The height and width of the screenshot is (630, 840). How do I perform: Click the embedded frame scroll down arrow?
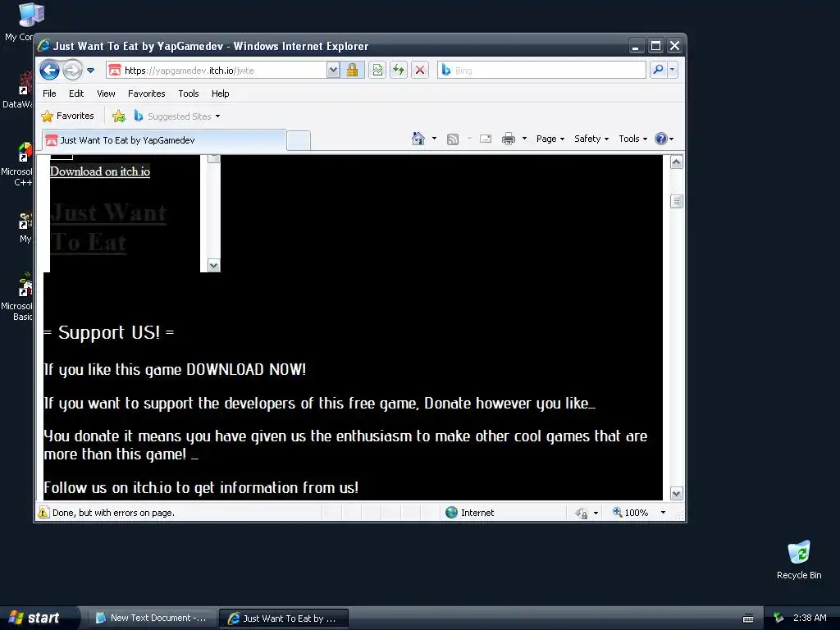pos(214,266)
